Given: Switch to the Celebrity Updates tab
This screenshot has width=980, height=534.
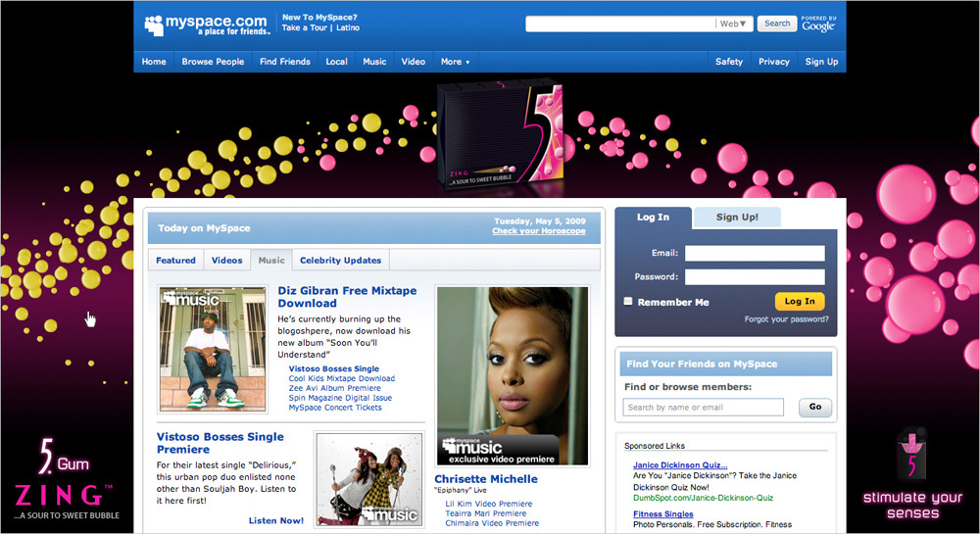Looking at the screenshot, I should coord(341,261).
